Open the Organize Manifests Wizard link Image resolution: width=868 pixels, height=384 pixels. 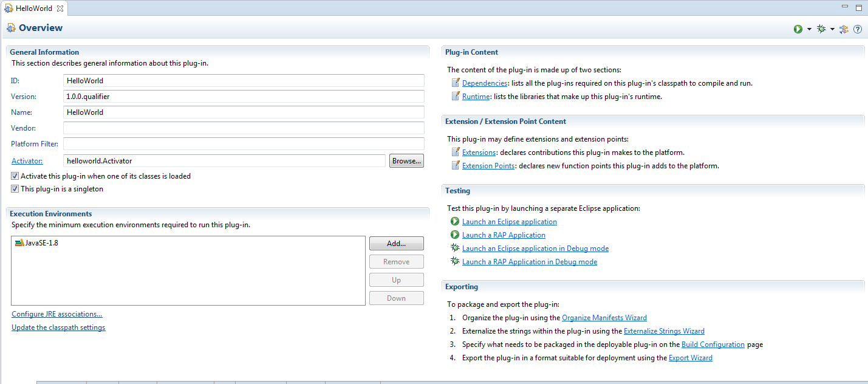604,317
